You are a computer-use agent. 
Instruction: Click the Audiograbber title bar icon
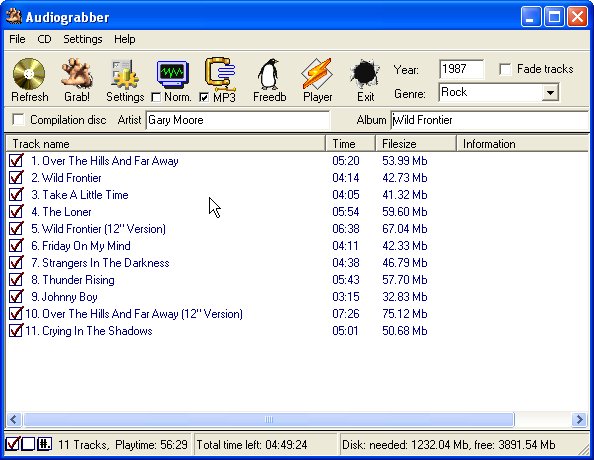14,16
